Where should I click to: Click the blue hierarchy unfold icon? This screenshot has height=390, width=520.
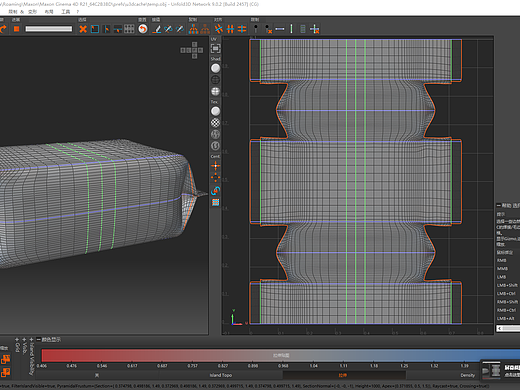point(193,29)
